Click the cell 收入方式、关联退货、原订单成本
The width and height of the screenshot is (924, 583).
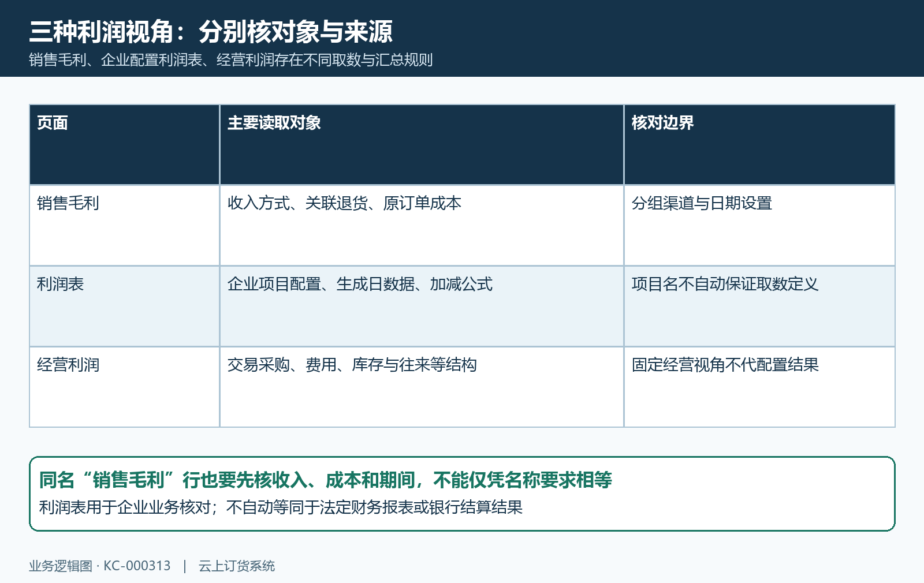point(422,225)
